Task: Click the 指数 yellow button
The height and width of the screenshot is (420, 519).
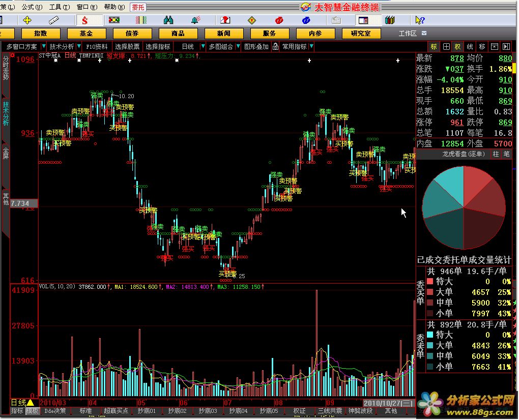Action: point(41,34)
